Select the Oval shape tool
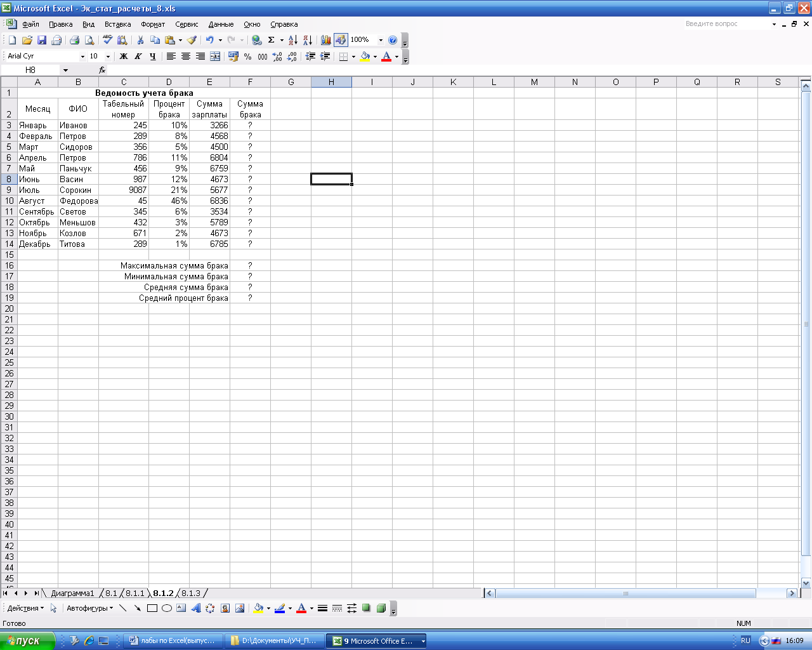 166,608
